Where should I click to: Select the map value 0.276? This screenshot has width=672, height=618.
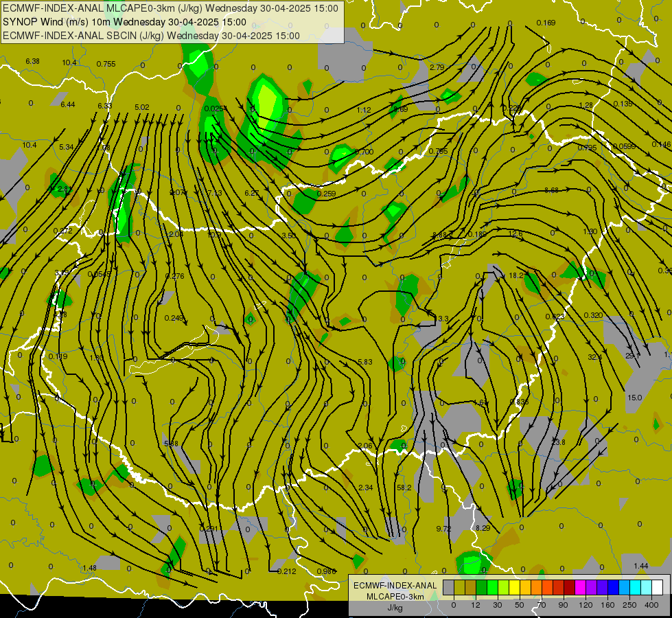[x=175, y=276]
